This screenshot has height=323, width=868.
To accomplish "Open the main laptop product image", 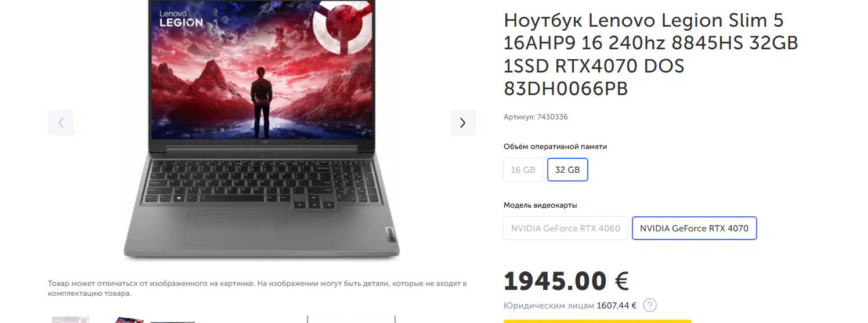I will point(262,130).
